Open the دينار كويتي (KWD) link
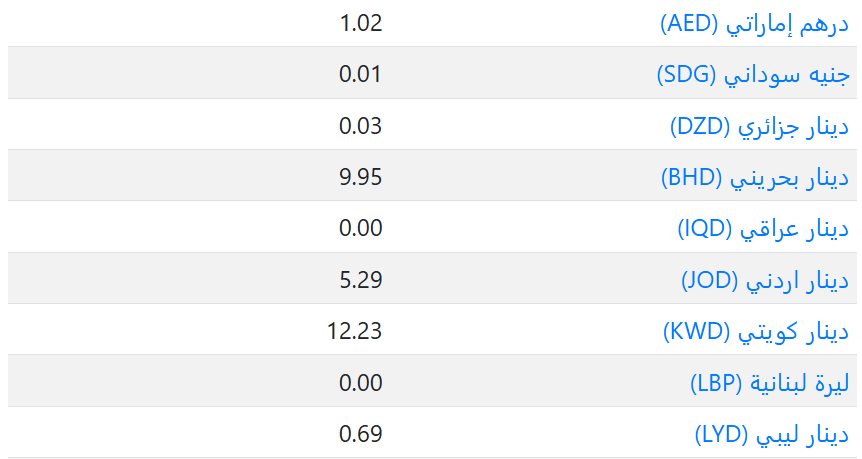 tap(755, 332)
